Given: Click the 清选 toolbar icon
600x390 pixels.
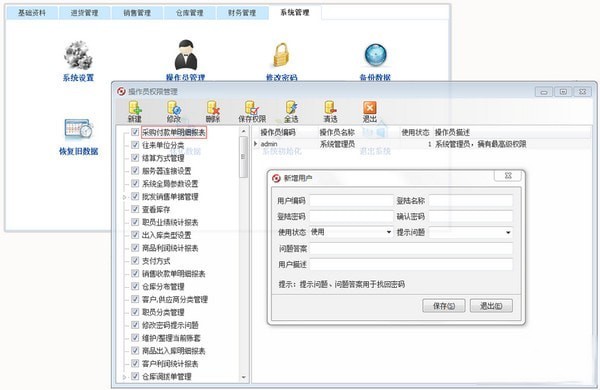Looking at the screenshot, I should click(x=330, y=108).
